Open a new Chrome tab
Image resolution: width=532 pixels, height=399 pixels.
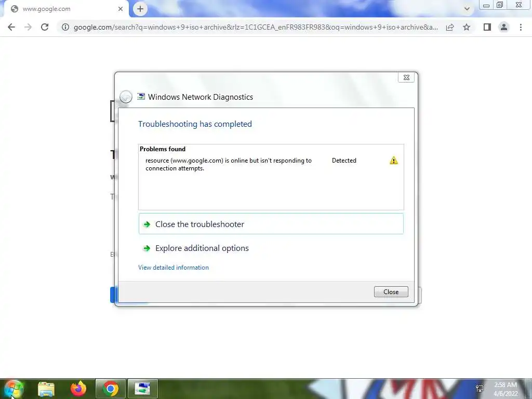pyautogui.click(x=140, y=9)
